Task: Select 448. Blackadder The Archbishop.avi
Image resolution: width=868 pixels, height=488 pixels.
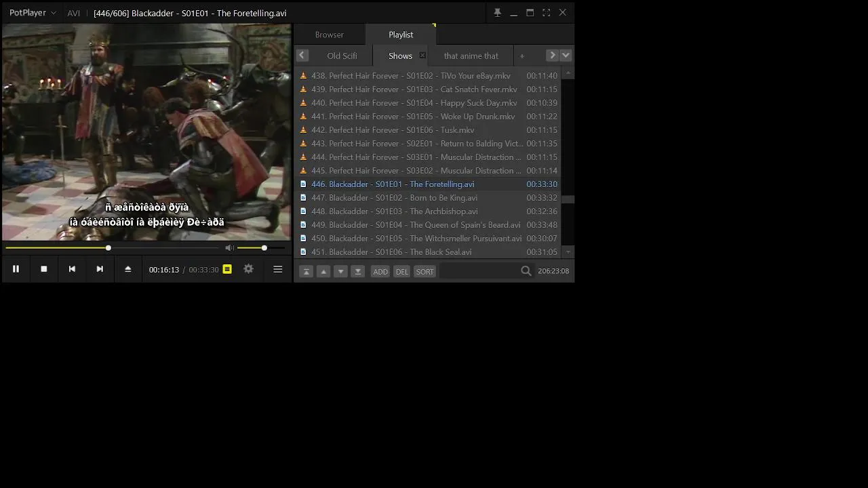Action: [429, 211]
